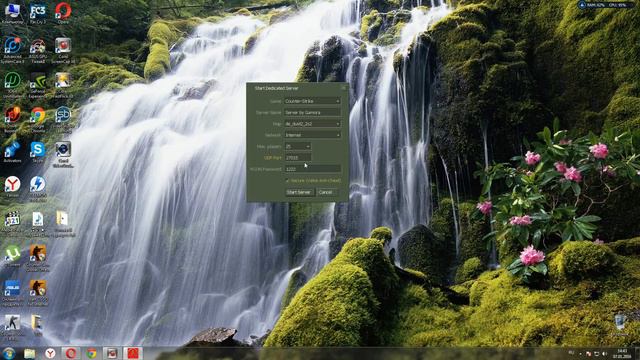
Task: Select the blue lightning bolt desktop icon
Action: pyautogui.click(x=38, y=189)
